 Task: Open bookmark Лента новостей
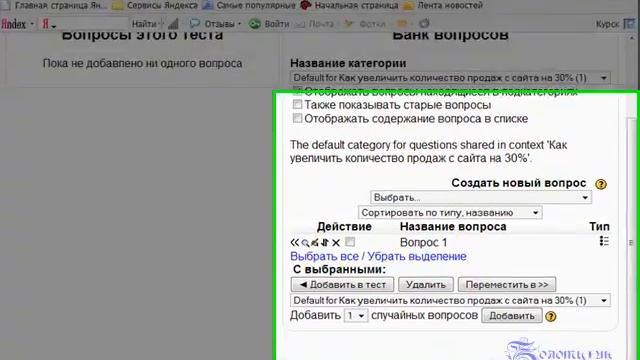pos(443,5)
